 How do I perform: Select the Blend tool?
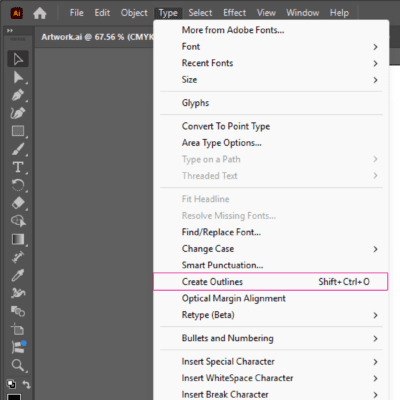coord(18,311)
